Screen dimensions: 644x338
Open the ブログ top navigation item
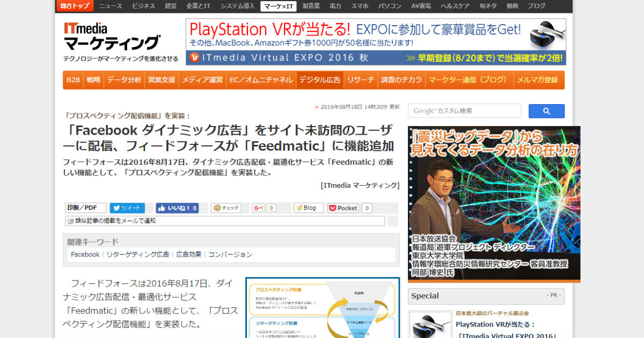pos(536,6)
